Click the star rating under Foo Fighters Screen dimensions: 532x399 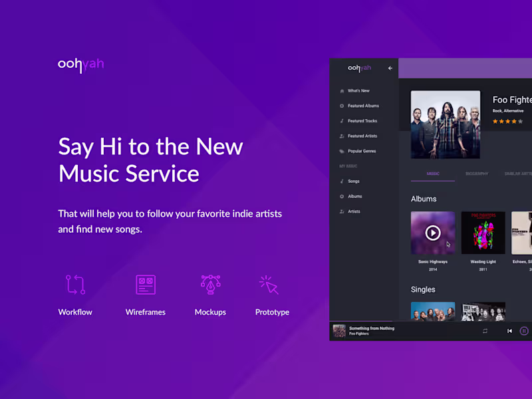click(x=507, y=122)
